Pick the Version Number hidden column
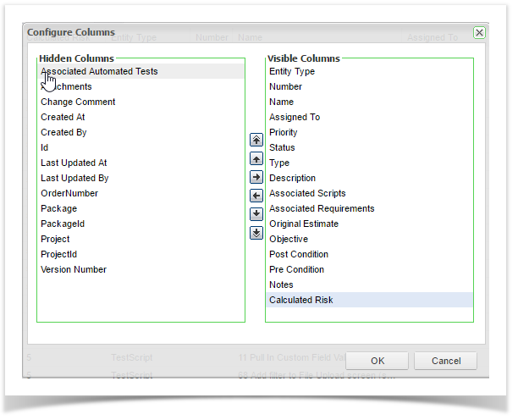 pos(74,270)
